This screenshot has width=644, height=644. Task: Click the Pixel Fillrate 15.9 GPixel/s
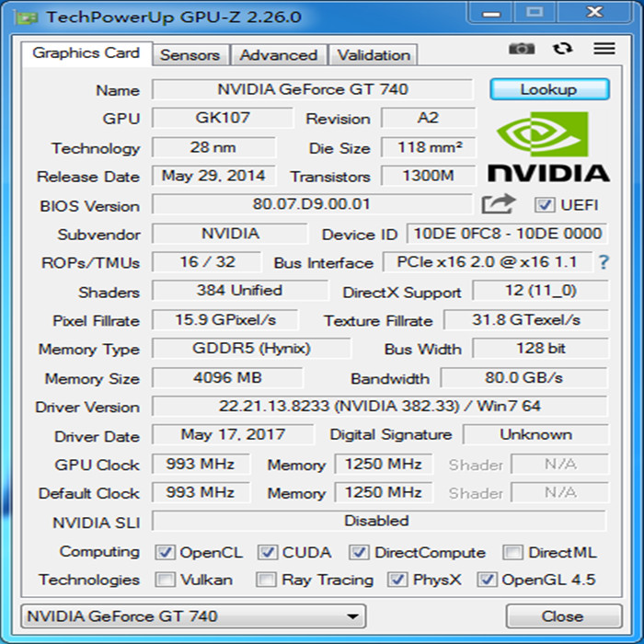225,320
